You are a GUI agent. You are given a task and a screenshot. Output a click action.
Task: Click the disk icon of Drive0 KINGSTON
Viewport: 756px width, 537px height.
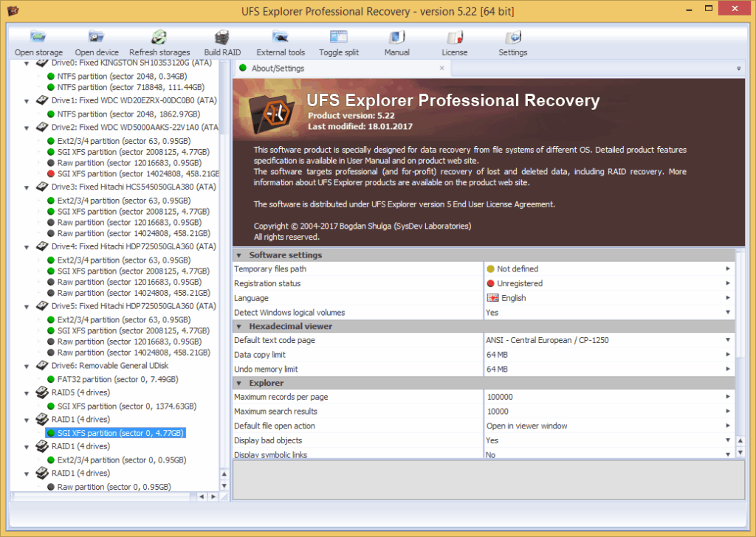pyautogui.click(x=42, y=63)
